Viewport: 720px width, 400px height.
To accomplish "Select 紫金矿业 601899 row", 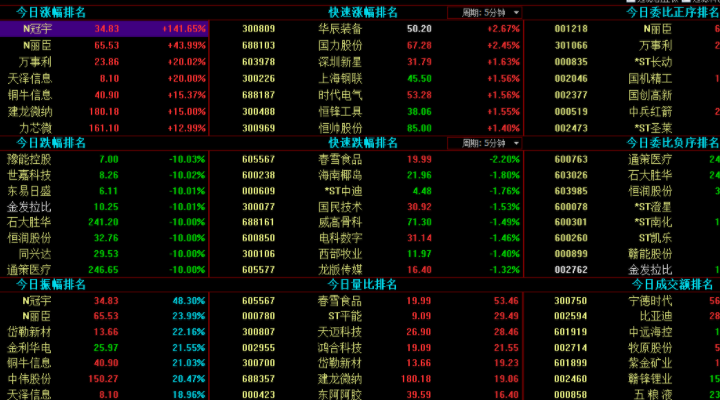I will tap(622, 363).
